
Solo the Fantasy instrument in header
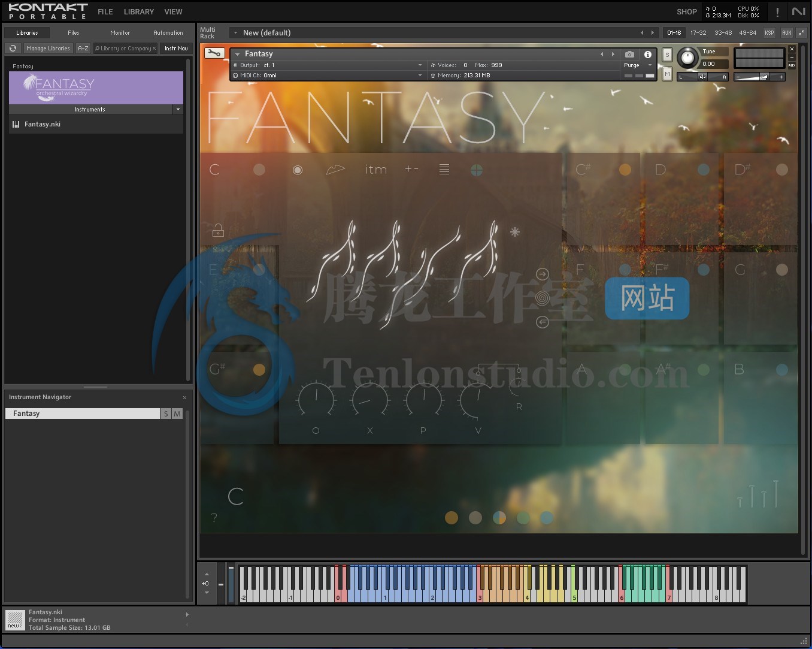(x=667, y=55)
